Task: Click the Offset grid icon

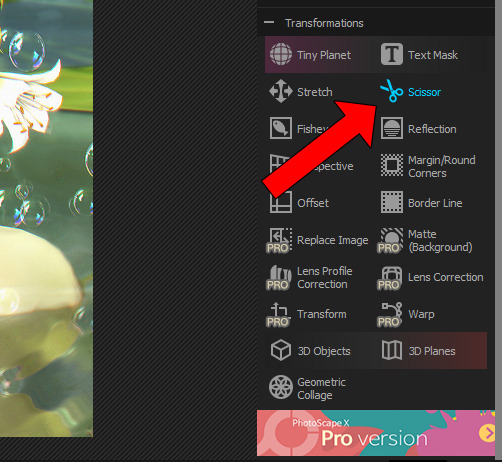Action: pos(281,202)
